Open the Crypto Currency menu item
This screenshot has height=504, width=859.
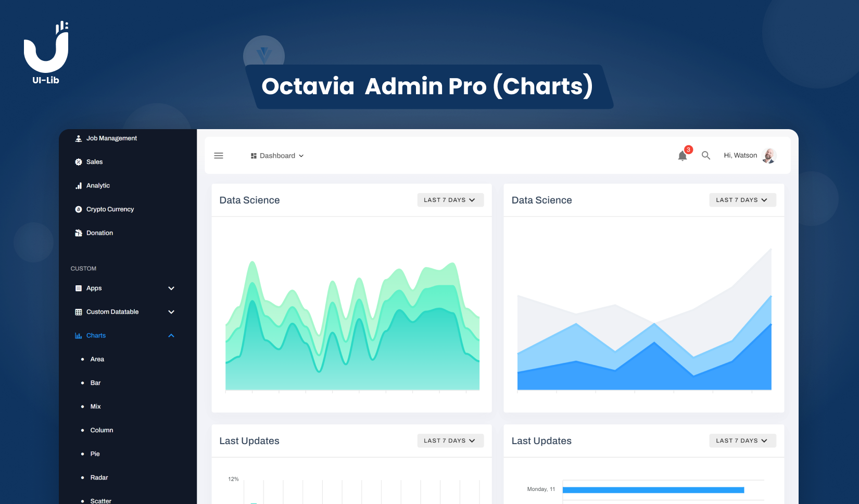point(110,209)
